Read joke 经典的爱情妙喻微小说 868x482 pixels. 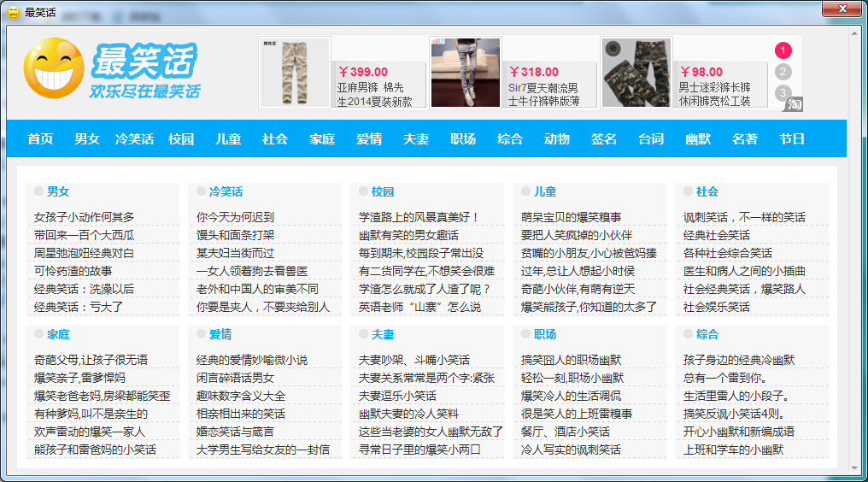click(x=252, y=360)
